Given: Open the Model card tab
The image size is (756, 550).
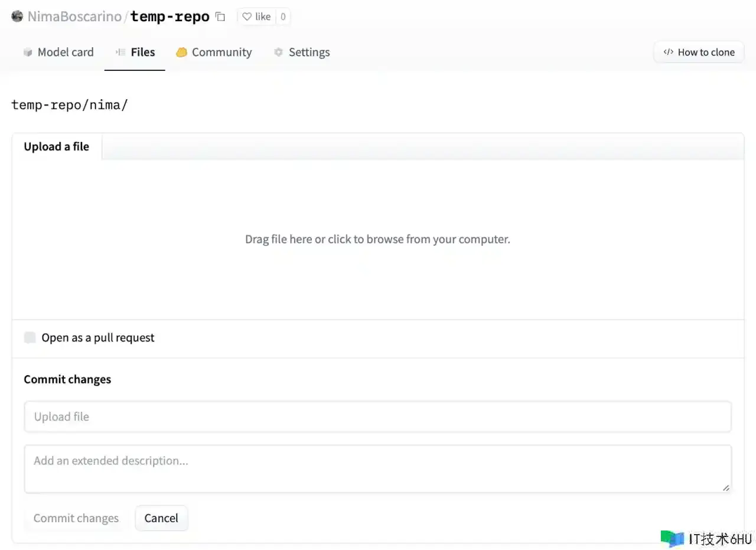Looking at the screenshot, I should pyautogui.click(x=65, y=52).
